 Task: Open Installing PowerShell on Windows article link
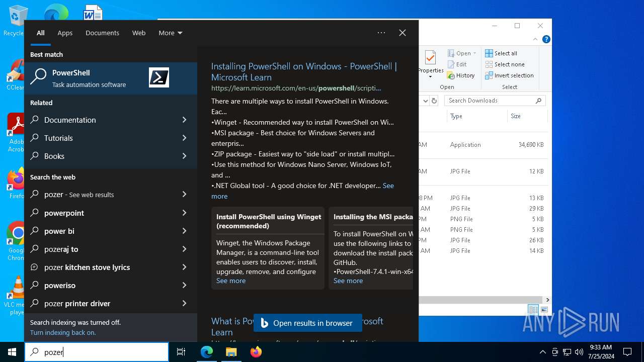point(304,71)
